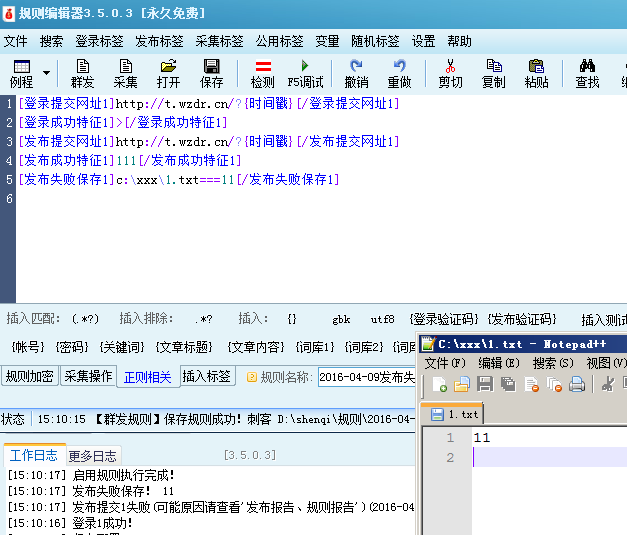627x535 pixels.
Task: Insert exclusion pattern .*?
Action: (x=204, y=319)
